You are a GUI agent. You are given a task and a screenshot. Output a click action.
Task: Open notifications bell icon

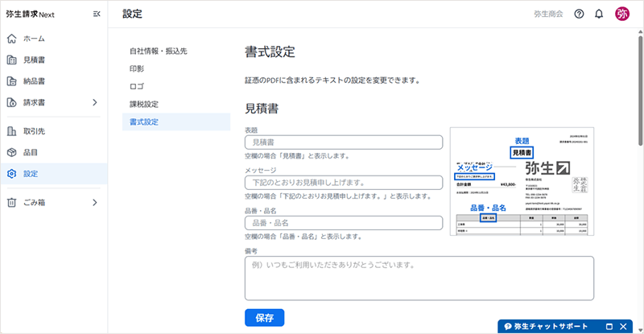[599, 14]
